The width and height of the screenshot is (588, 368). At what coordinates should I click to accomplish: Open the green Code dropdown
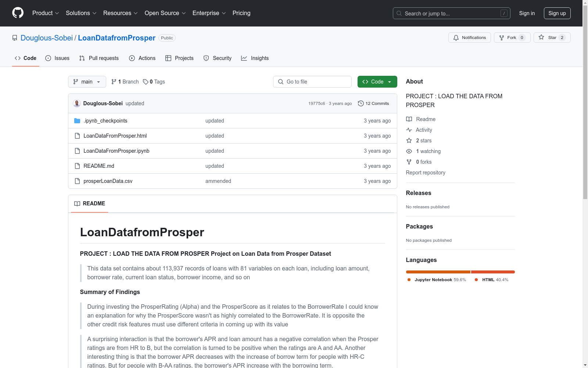pyautogui.click(x=377, y=82)
